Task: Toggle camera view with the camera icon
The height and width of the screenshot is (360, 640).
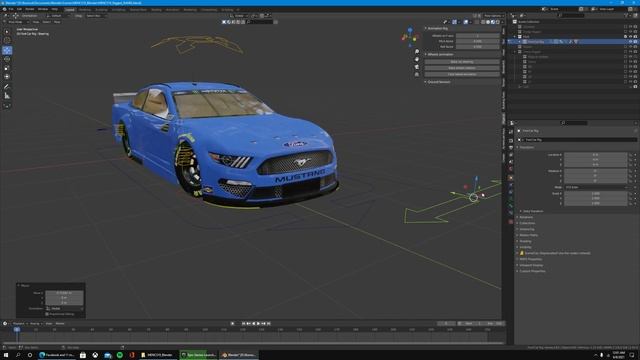Action: tap(417, 67)
